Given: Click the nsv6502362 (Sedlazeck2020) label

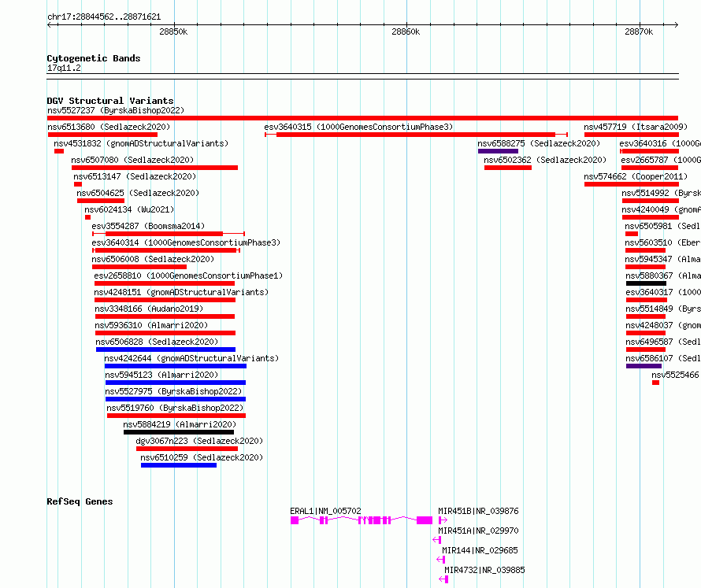Looking at the screenshot, I should tap(545, 160).
